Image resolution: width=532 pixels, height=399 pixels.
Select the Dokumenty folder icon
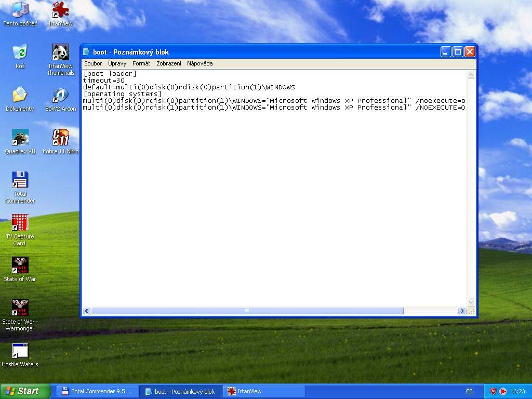[20, 99]
